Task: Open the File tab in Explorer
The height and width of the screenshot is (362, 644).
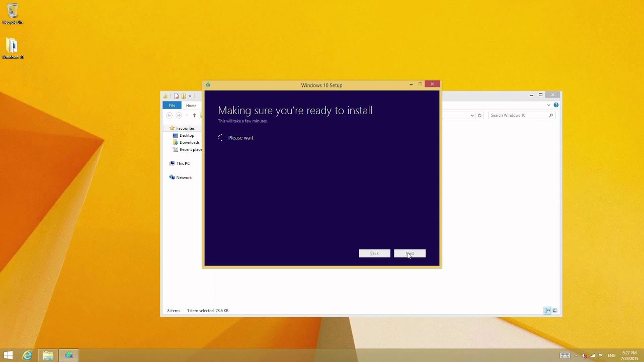Action: [172, 106]
